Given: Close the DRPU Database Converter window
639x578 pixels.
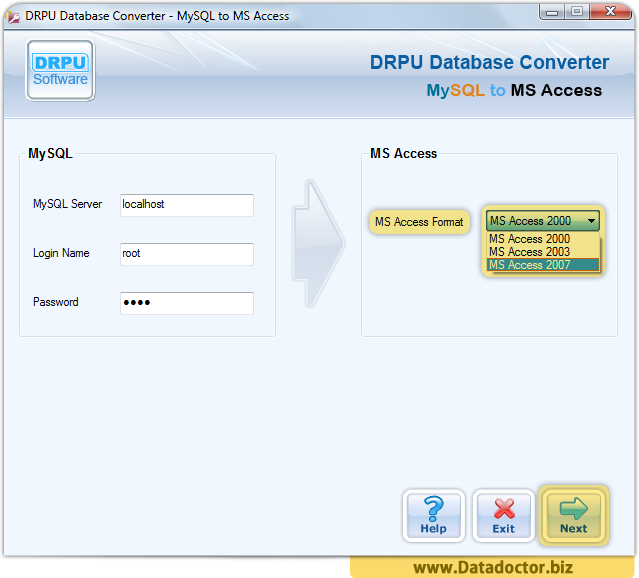Looking at the screenshot, I should click(610, 11).
